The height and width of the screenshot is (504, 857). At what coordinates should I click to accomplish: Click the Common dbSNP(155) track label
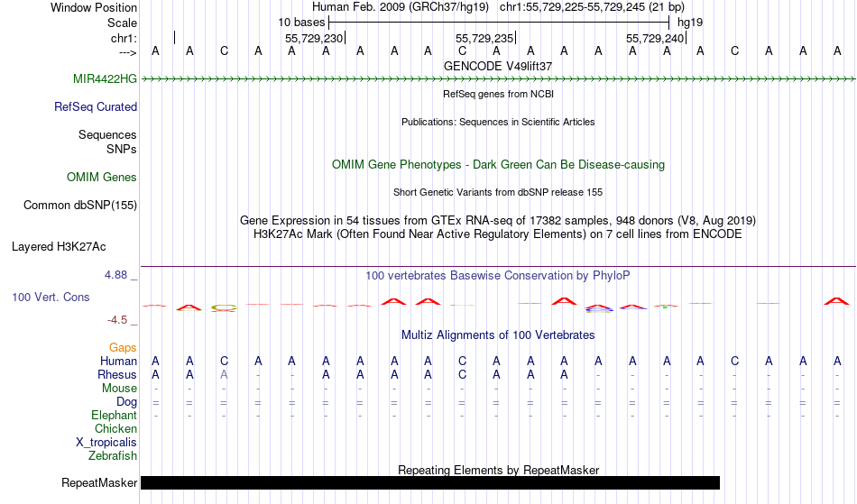79,205
